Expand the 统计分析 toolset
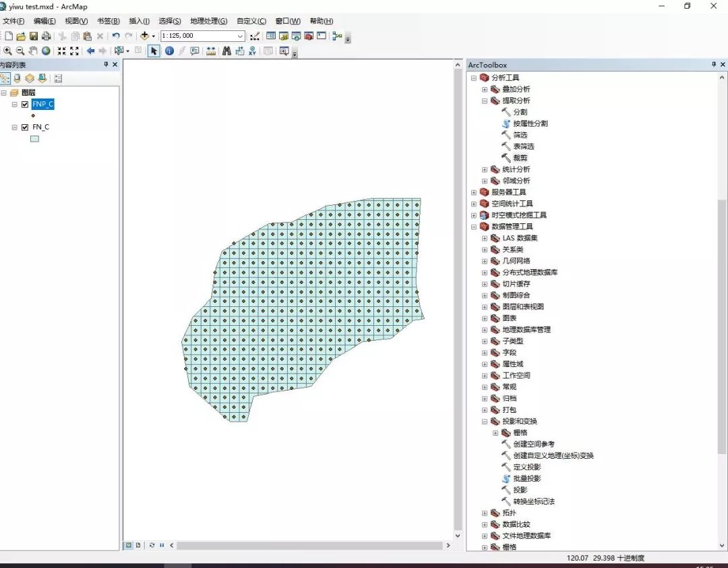 tap(484, 169)
